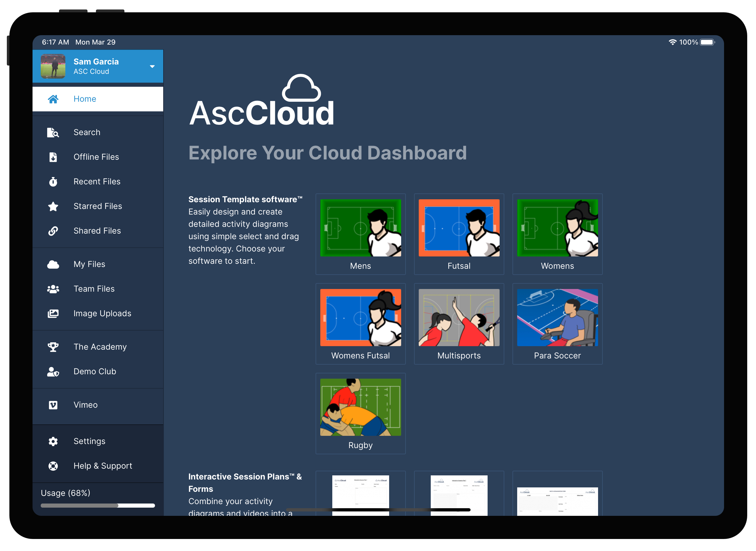Click the Image Uploads pictures icon
Screen dimensions: 756x551
pyautogui.click(x=53, y=314)
